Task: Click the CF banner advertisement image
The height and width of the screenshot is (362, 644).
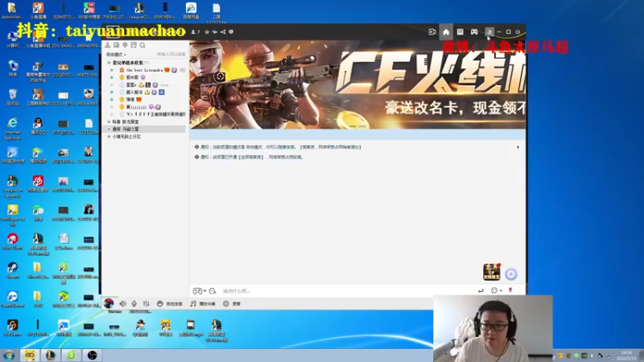Action: 357,84
